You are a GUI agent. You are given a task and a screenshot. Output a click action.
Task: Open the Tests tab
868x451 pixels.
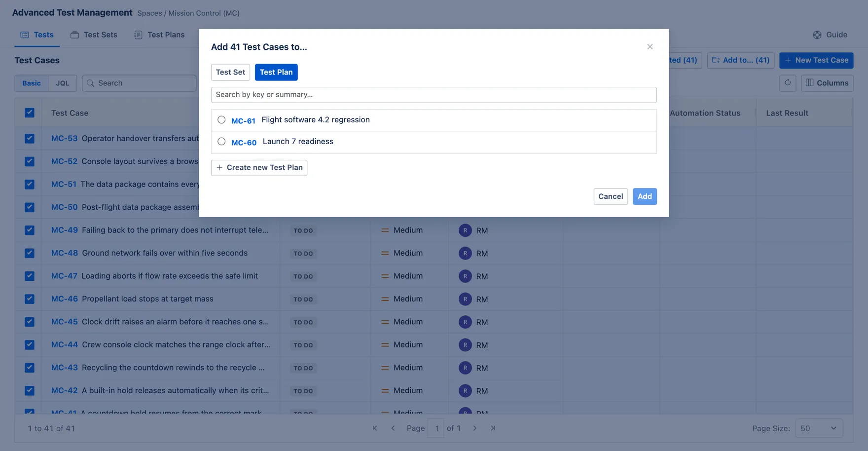[x=37, y=35]
